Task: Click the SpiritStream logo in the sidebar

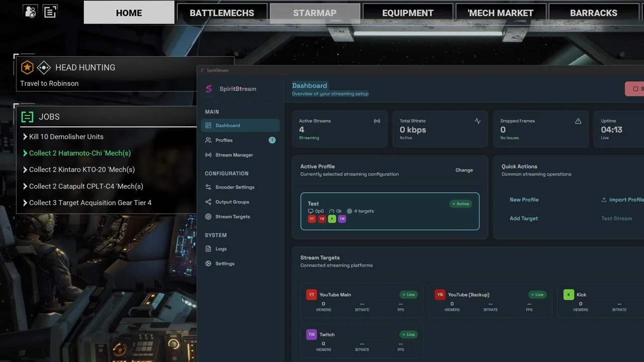Action: [209, 89]
